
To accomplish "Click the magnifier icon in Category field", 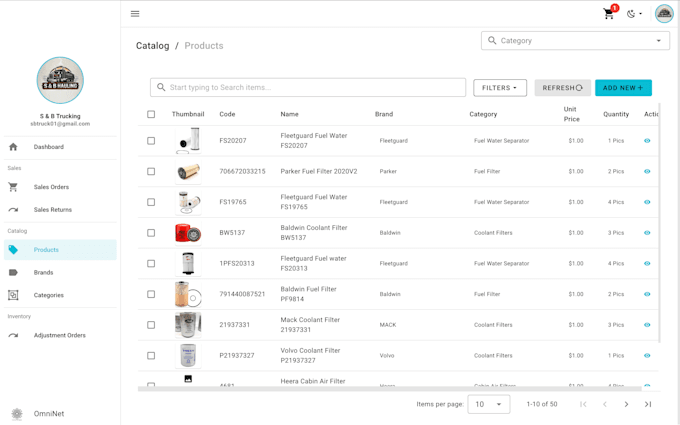I will point(492,40).
